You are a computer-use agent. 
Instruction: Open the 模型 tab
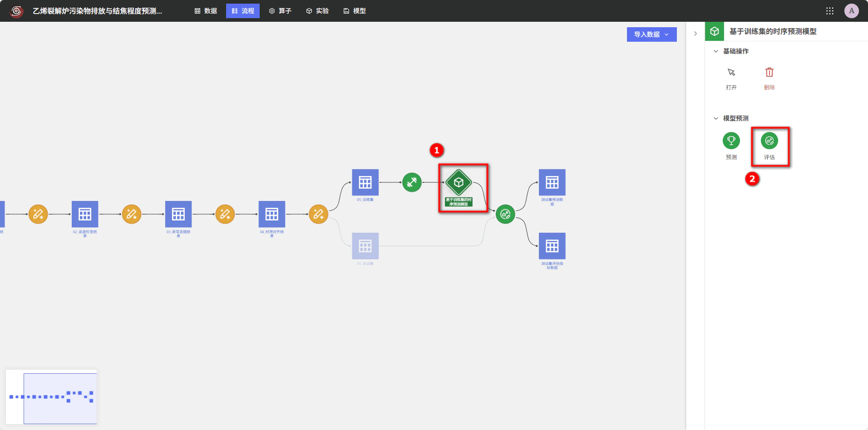[x=355, y=11]
